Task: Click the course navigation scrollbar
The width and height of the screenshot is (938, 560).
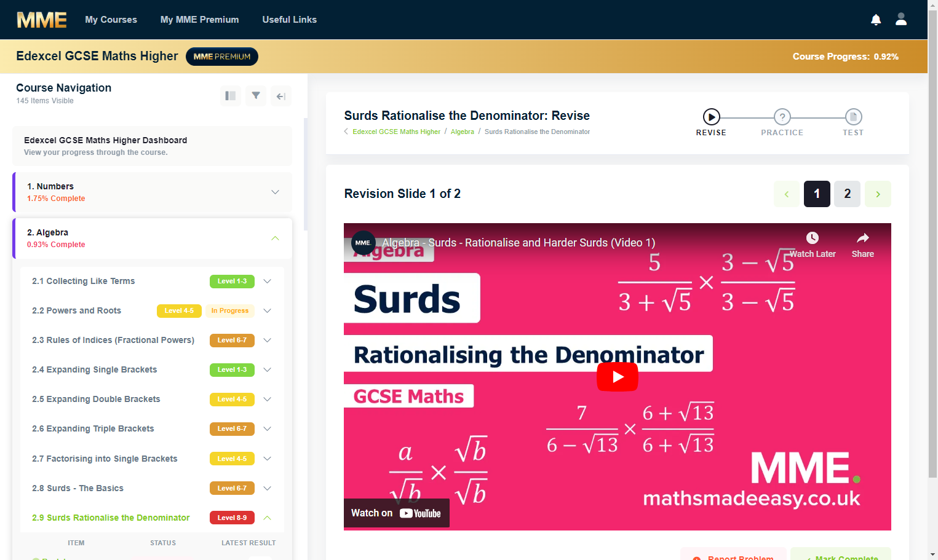Action: point(306,175)
